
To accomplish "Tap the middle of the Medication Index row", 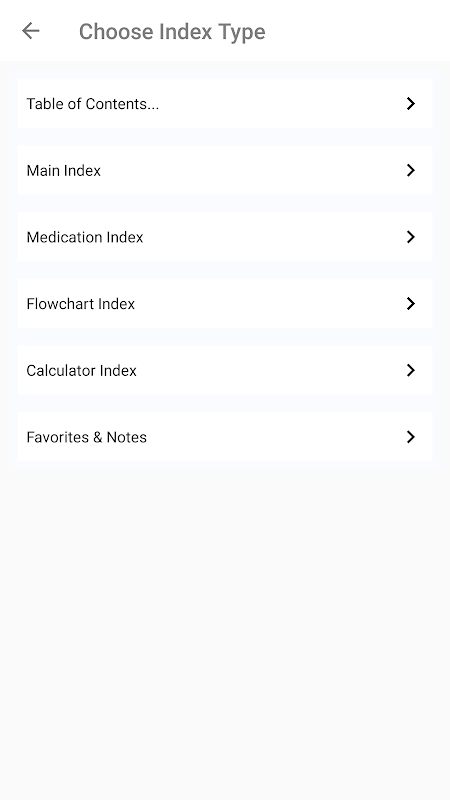I will pyautogui.click(x=224, y=237).
